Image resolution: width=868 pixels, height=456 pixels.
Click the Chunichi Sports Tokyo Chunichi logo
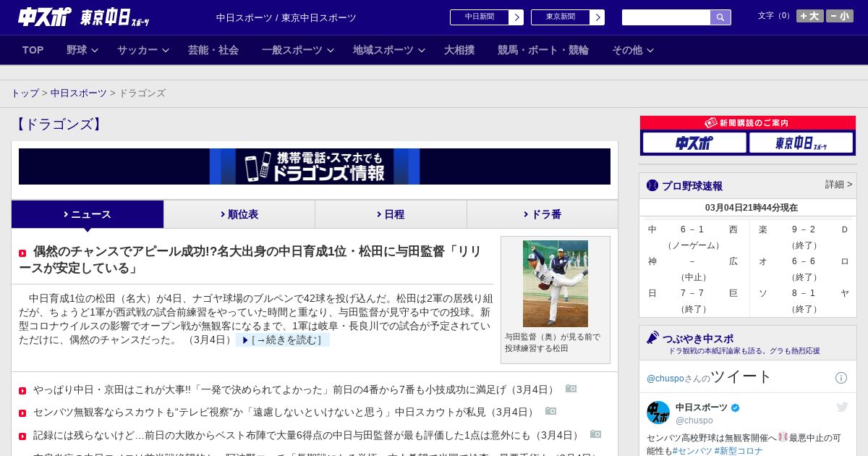[x=83, y=17]
